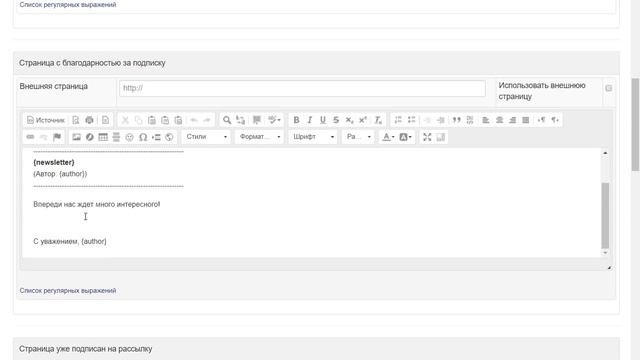Open the Формат format dropdown
The height and width of the screenshot is (360, 640).
(260, 137)
